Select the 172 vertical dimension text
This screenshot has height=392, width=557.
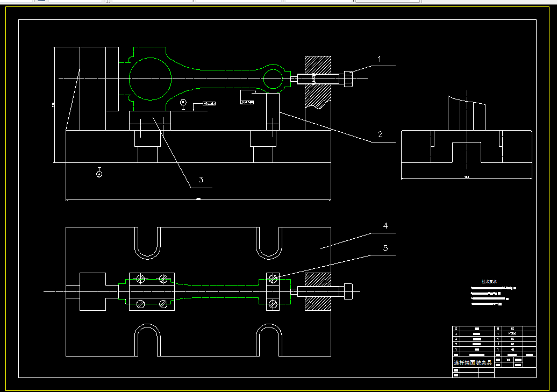click(54, 105)
